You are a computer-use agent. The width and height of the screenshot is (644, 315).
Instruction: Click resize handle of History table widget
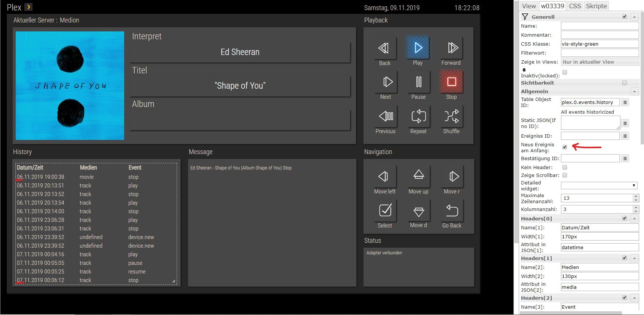(x=174, y=281)
